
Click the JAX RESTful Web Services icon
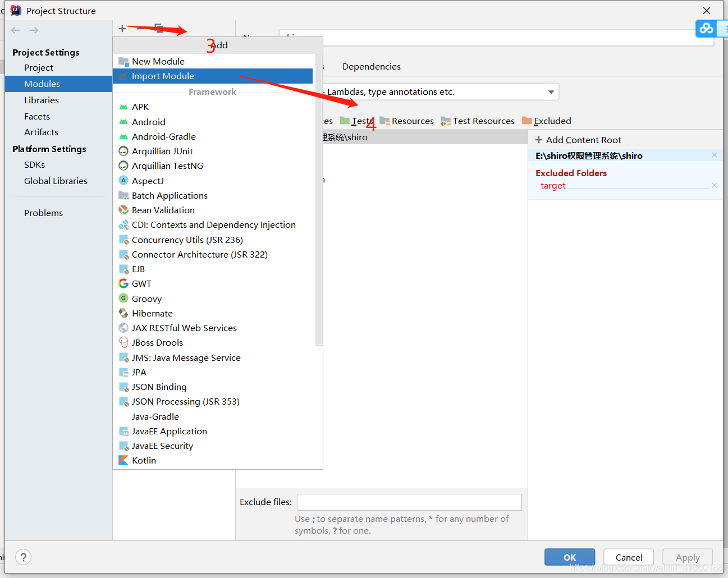click(x=123, y=328)
